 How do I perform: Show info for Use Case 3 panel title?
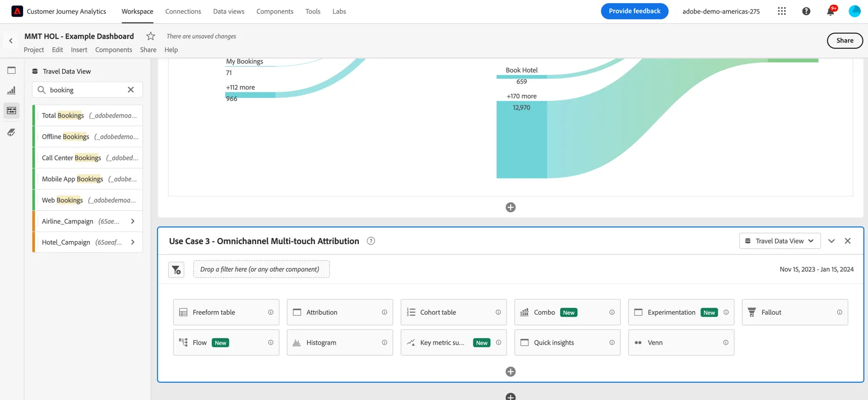click(x=371, y=241)
